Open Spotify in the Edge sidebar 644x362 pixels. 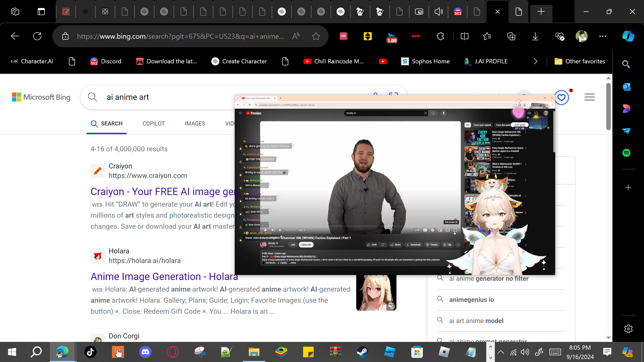(x=626, y=153)
